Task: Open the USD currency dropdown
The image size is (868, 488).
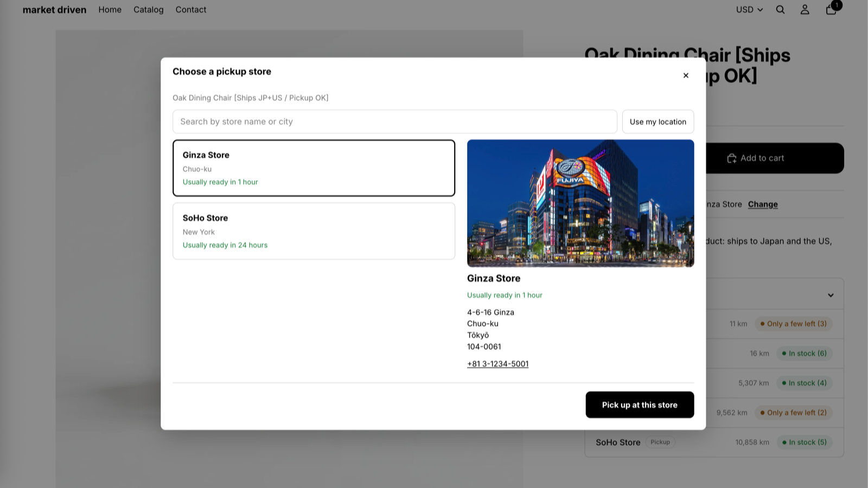Action: coord(749,10)
